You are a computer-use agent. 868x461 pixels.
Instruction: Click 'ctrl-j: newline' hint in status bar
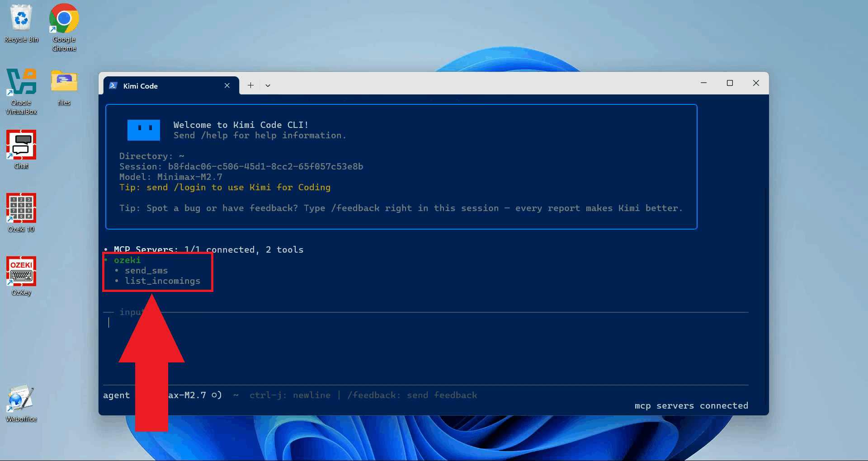click(290, 395)
